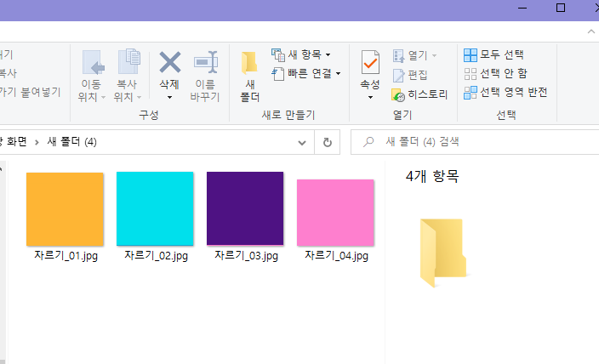Click the 자르기_01.jpg file name
Image resolution: width=599 pixels, height=364 pixels.
click(66, 255)
